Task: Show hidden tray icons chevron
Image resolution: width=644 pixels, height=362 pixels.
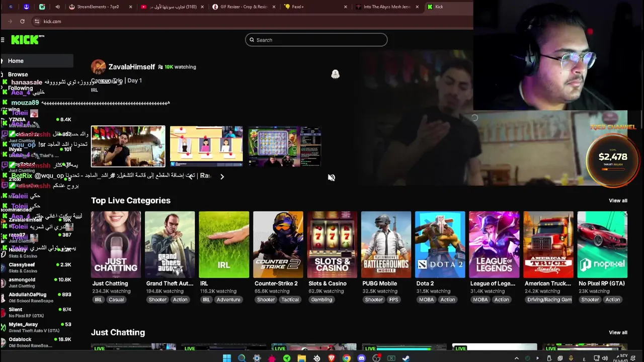Action: pos(517,358)
